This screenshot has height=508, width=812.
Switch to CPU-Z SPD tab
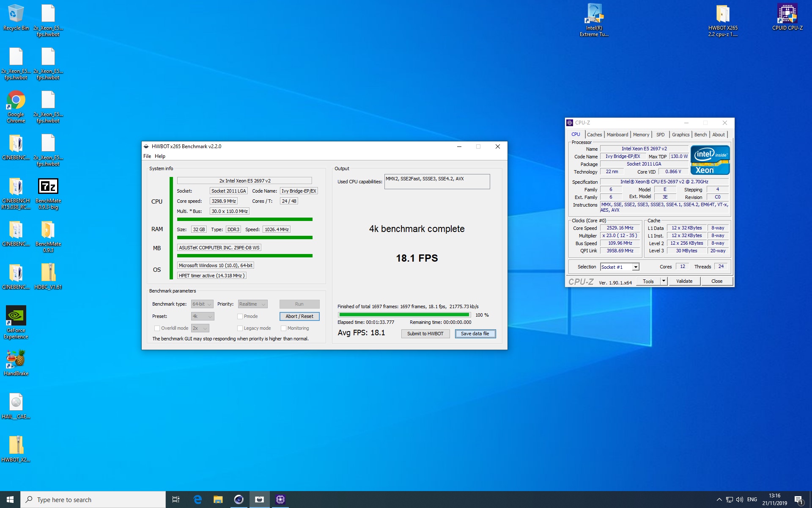(660, 135)
